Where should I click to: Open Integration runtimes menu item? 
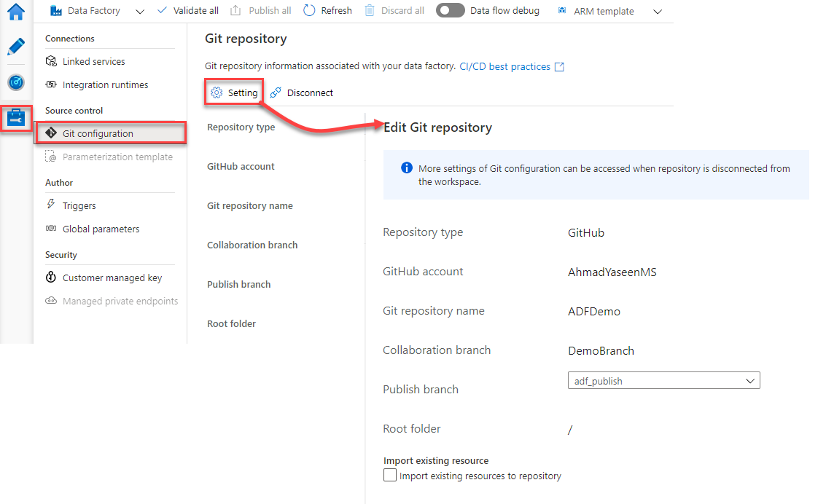click(105, 85)
